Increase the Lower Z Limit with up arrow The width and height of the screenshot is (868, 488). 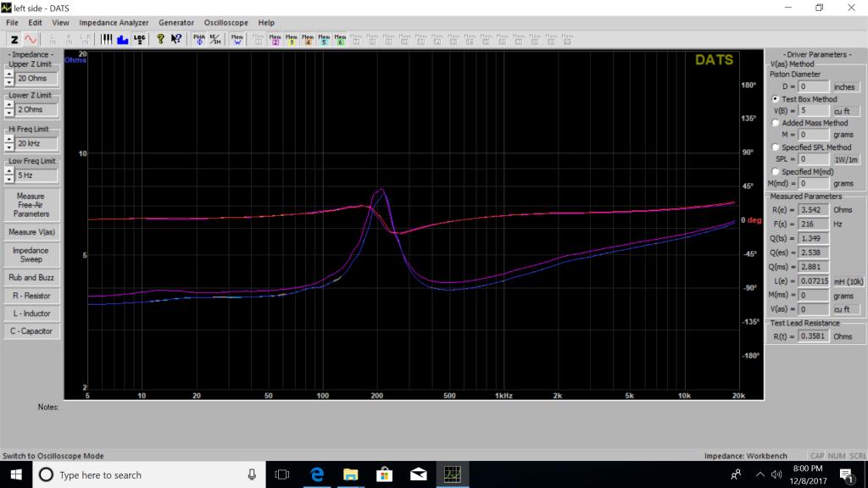click(8, 106)
